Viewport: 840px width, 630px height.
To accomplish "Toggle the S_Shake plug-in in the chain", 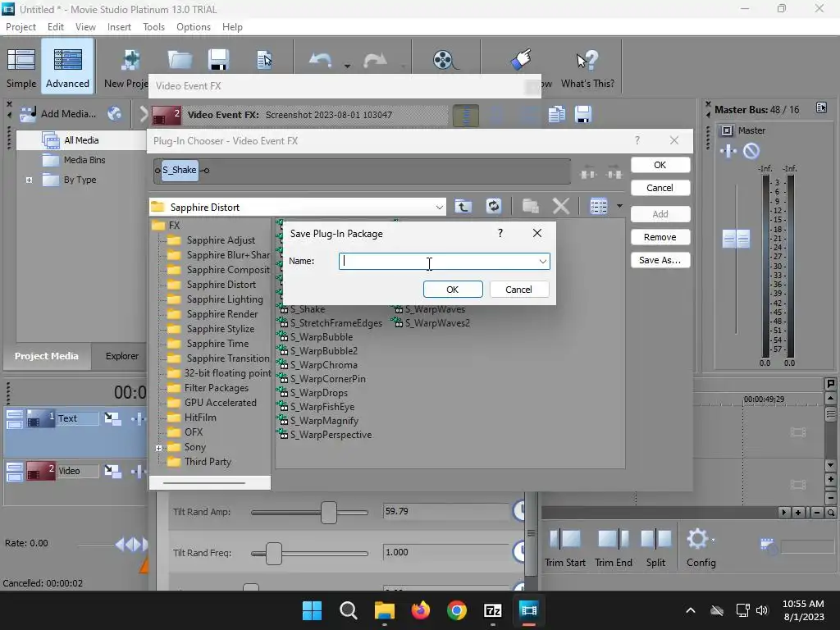I will [x=180, y=170].
